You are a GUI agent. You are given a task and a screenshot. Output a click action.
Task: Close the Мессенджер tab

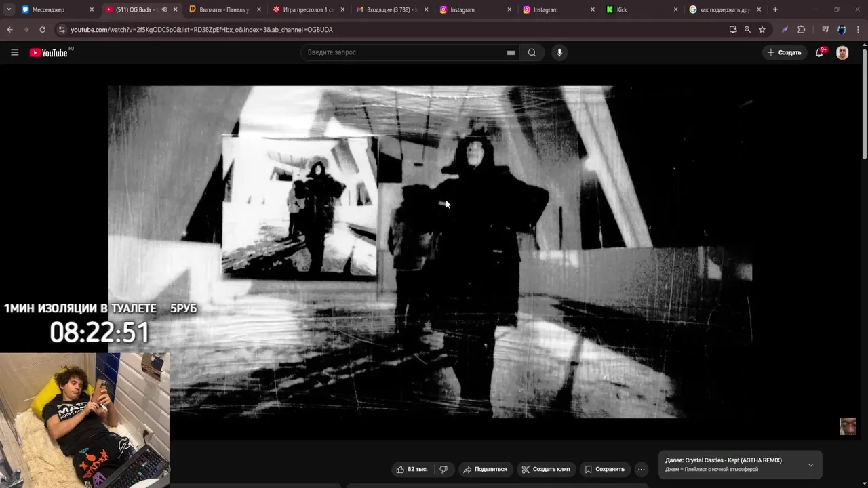pyautogui.click(x=92, y=9)
